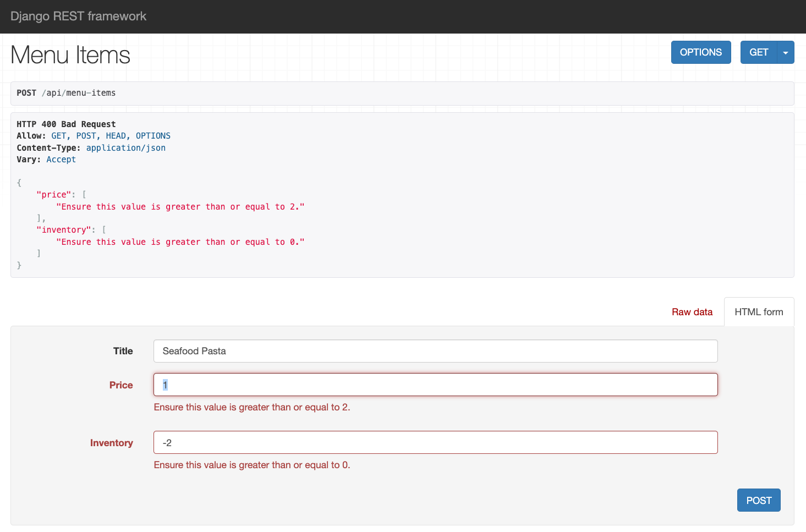Image resolution: width=806 pixels, height=532 pixels.
Task: Switch to the Raw data tab
Action: point(692,311)
